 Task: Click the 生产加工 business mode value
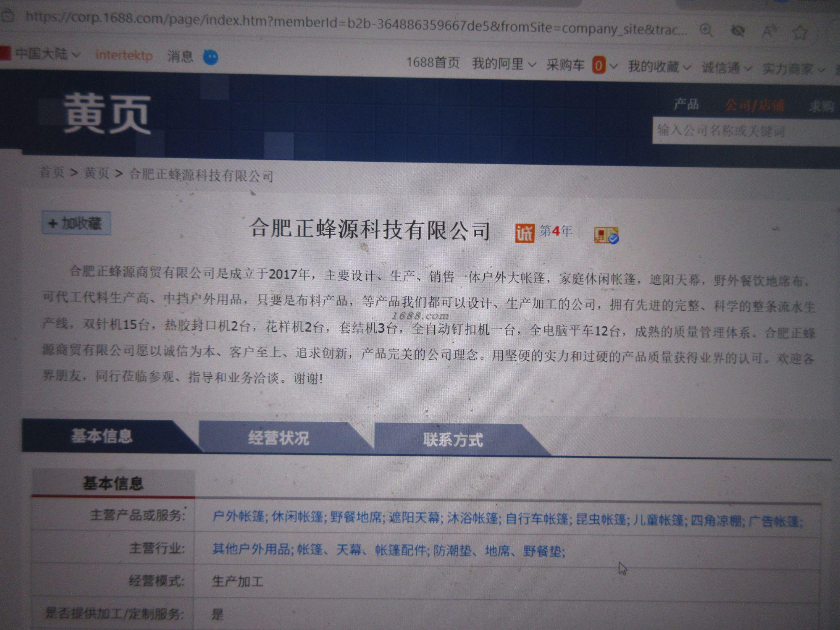[x=238, y=582]
